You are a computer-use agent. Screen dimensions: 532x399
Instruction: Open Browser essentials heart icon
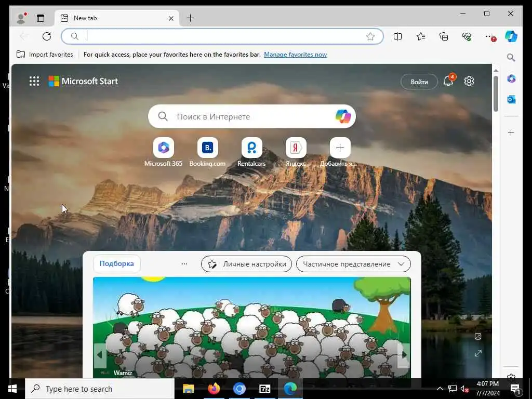point(467,36)
